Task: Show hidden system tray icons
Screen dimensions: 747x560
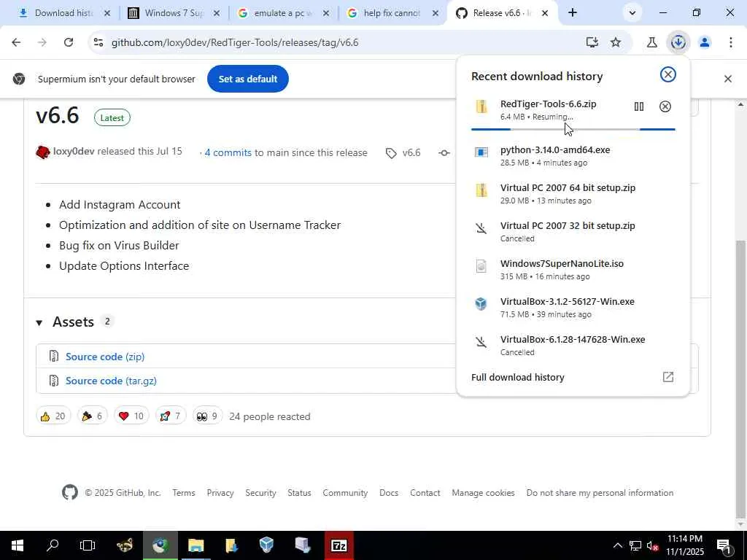Action: click(617, 545)
